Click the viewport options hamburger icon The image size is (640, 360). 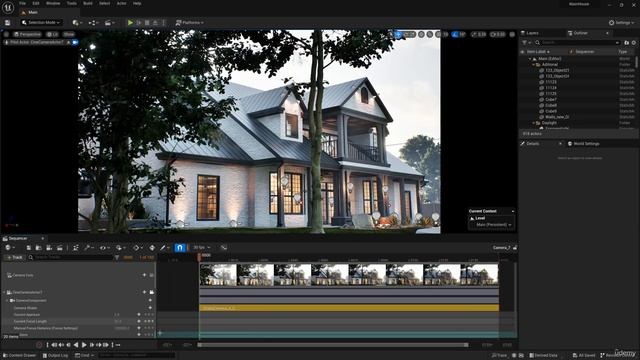[6, 34]
